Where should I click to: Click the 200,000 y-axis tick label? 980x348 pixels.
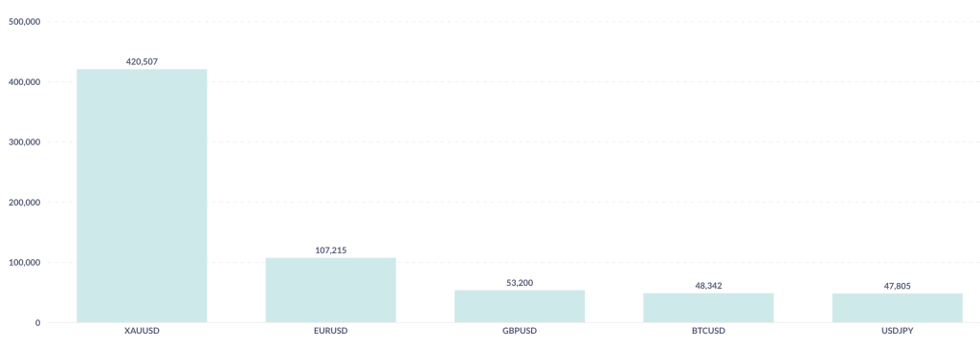25,203
